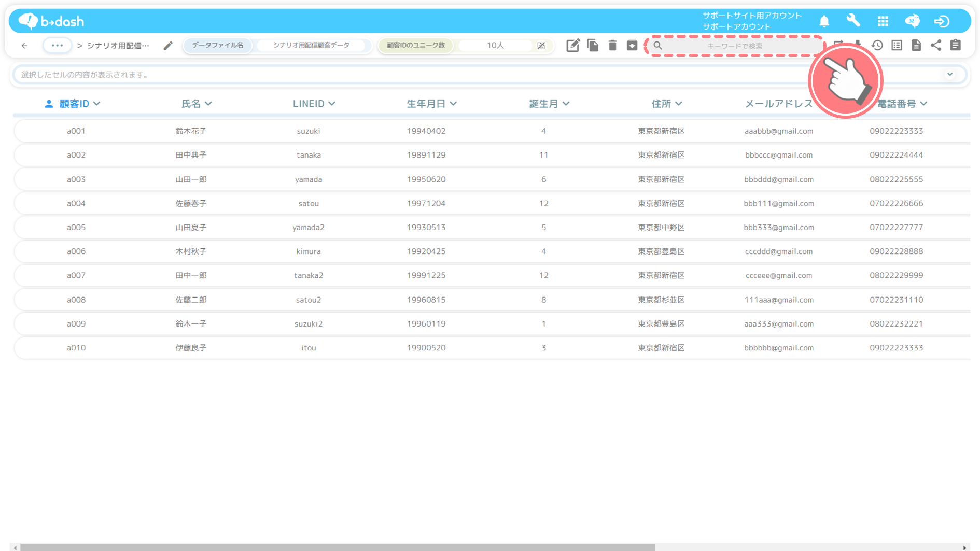The height and width of the screenshot is (551, 980).
Task: Open the 顧客ID column dropdown
Action: (97, 104)
